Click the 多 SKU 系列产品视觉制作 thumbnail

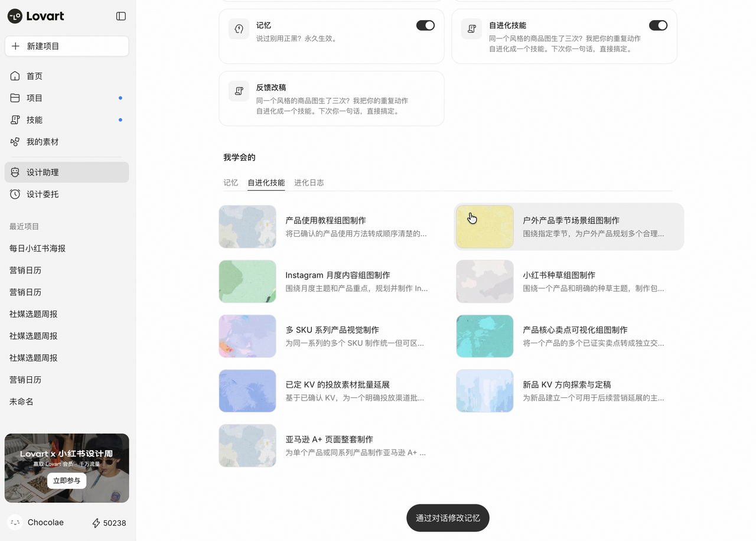[247, 336]
